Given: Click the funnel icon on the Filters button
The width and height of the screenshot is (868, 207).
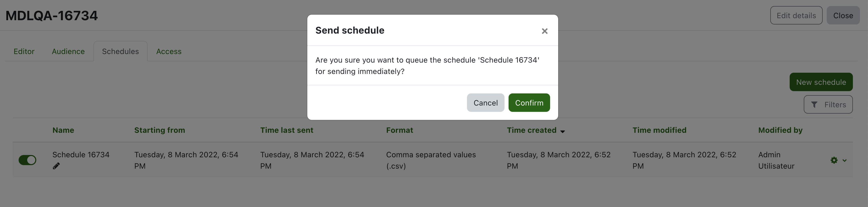Looking at the screenshot, I should pos(814,105).
